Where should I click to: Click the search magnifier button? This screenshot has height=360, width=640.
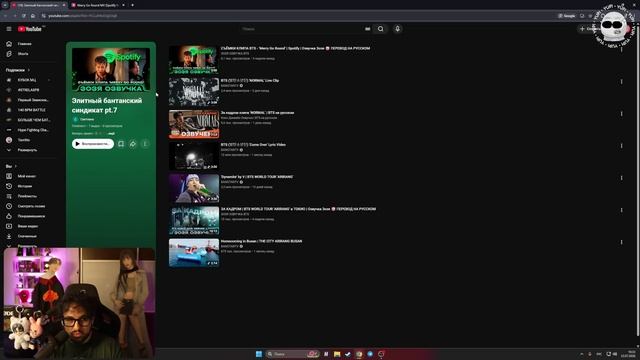(380, 29)
